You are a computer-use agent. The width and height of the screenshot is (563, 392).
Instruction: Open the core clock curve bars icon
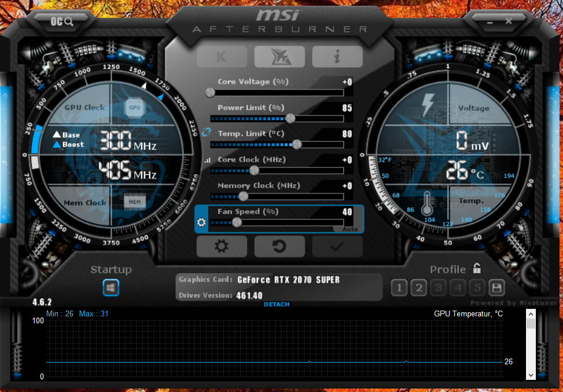pyautogui.click(x=207, y=160)
